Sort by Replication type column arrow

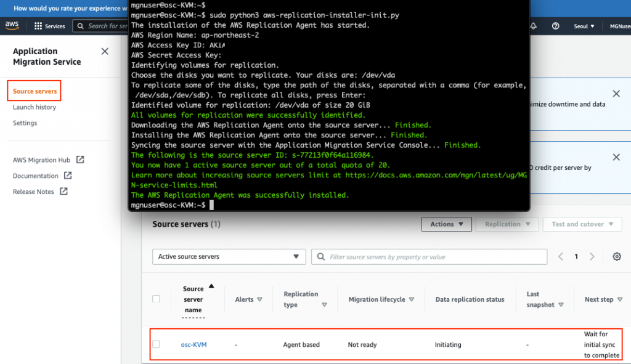324,305
